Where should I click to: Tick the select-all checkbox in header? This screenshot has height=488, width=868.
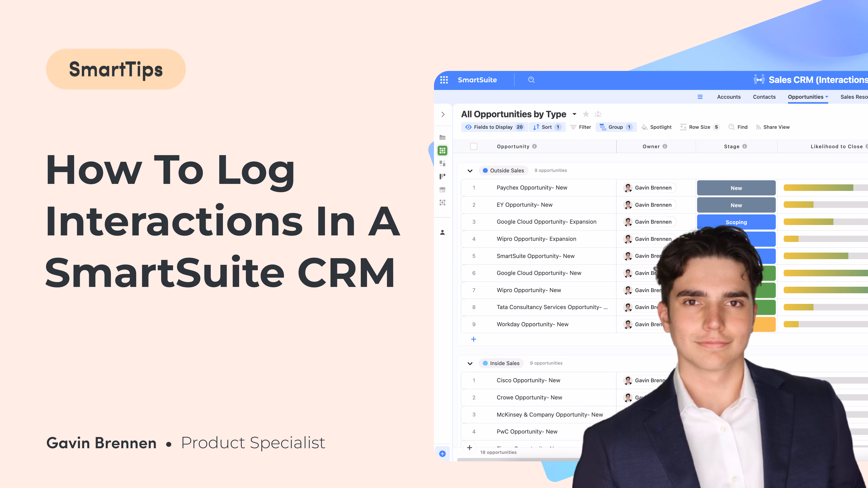tap(474, 146)
